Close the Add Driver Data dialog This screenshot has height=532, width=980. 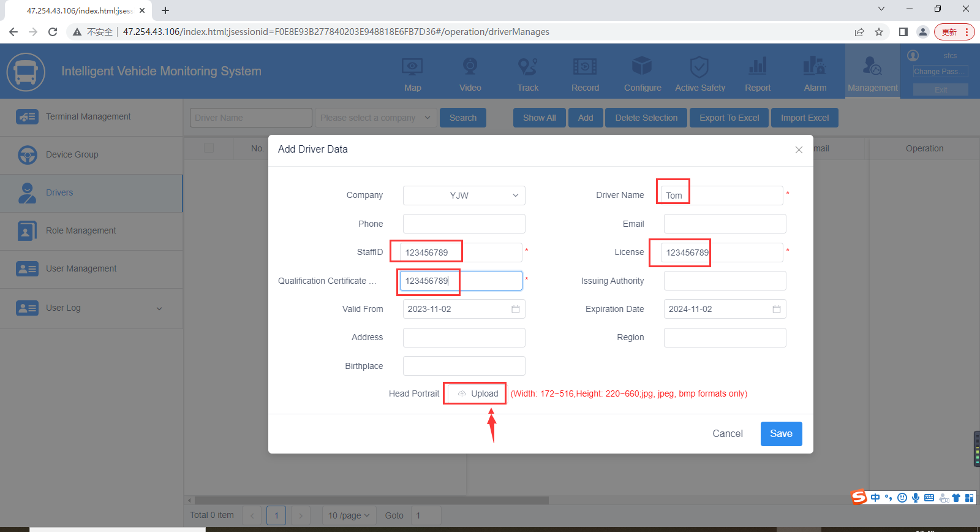point(799,150)
